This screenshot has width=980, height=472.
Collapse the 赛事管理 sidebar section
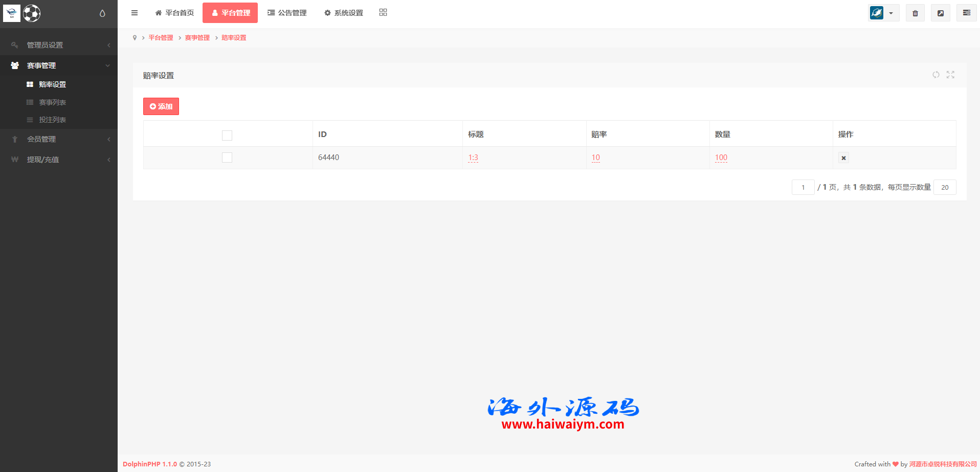click(59, 65)
